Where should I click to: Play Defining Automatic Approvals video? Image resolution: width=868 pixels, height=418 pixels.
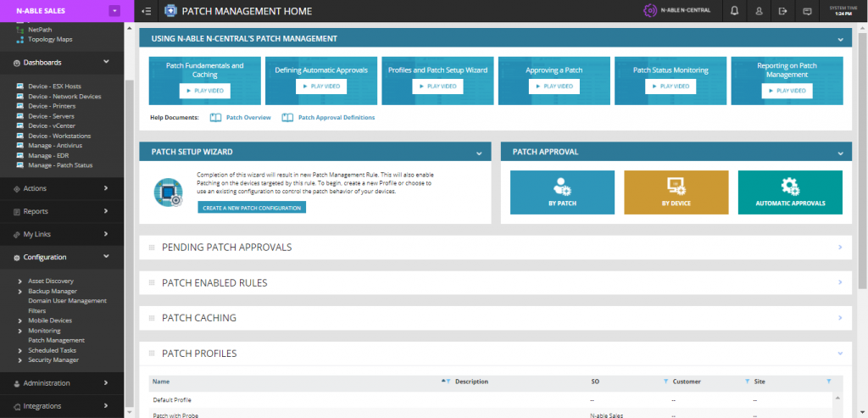321,86
